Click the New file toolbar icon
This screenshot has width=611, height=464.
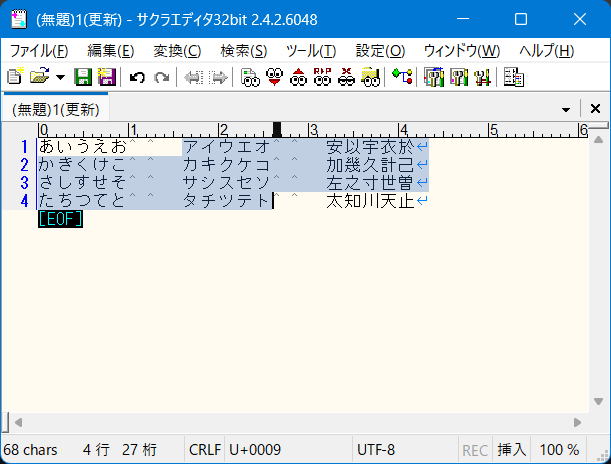coord(15,77)
